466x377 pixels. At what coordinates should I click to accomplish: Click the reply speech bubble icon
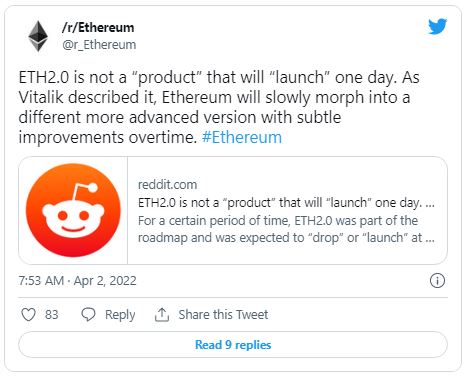[x=88, y=314]
